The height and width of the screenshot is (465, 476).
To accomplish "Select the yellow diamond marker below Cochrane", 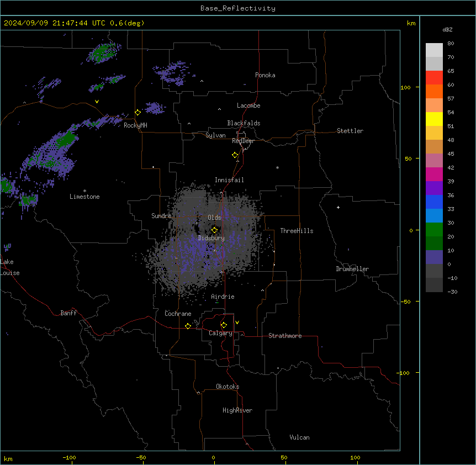I will [x=188, y=326].
